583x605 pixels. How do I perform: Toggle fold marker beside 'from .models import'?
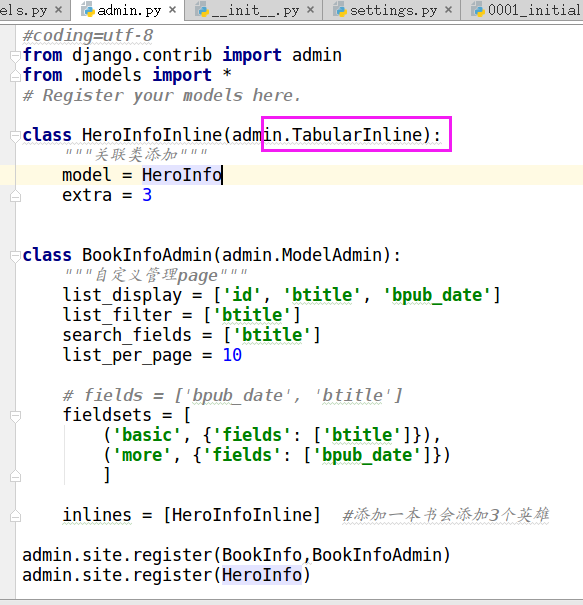pos(15,76)
